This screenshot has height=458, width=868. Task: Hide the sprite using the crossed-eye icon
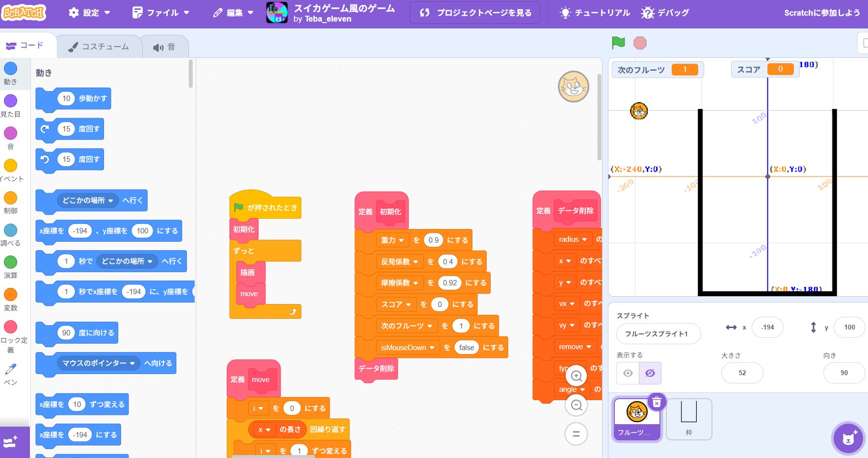650,373
